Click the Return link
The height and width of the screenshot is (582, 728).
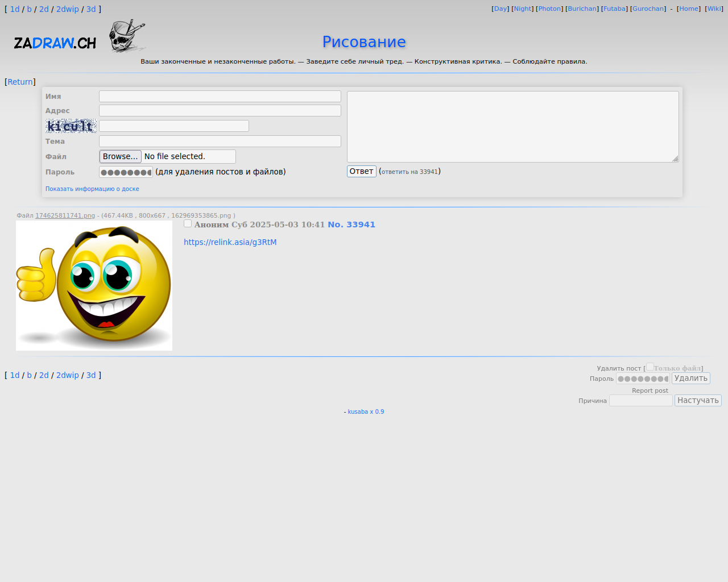coord(20,82)
